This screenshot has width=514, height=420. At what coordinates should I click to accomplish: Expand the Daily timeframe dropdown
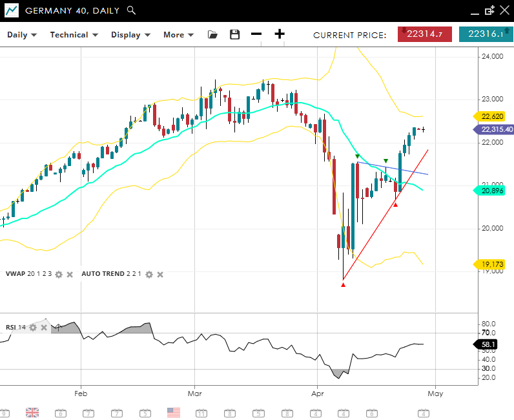click(22, 35)
